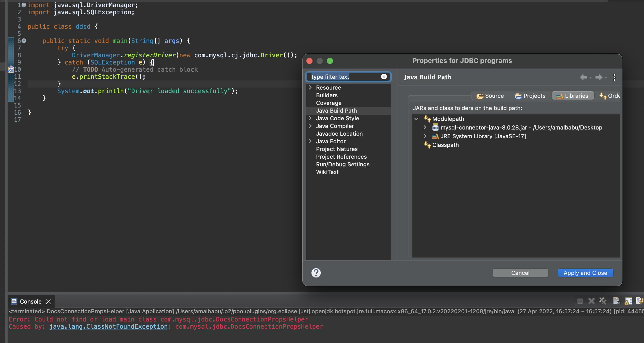Viewport: 644px width, 343px height.
Task: Click the Terminate icon in Console toolbar
Action: point(580,301)
